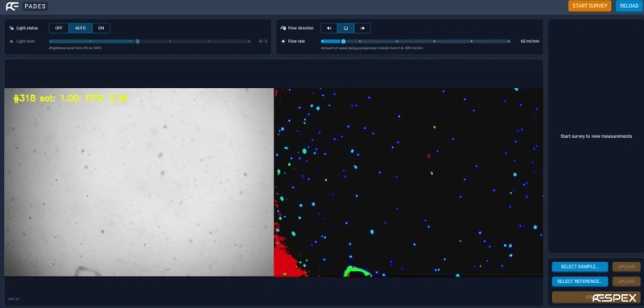This screenshot has height=308, width=644.
Task: Click the Light level slider handle
Action: coord(138,41)
